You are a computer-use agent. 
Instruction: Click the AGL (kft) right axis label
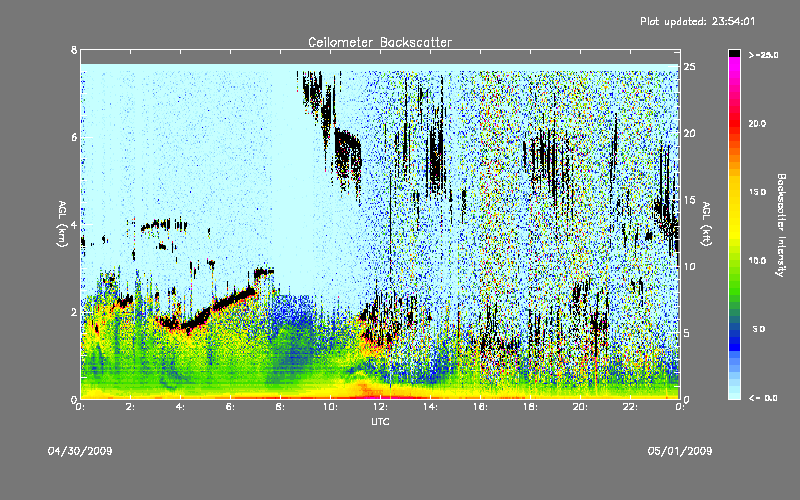706,224
